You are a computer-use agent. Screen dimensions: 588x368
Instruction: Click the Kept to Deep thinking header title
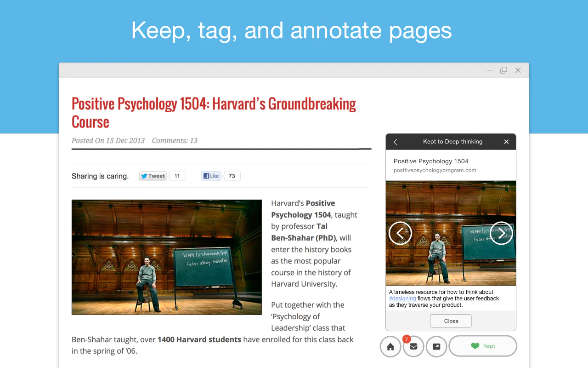pyautogui.click(x=452, y=142)
